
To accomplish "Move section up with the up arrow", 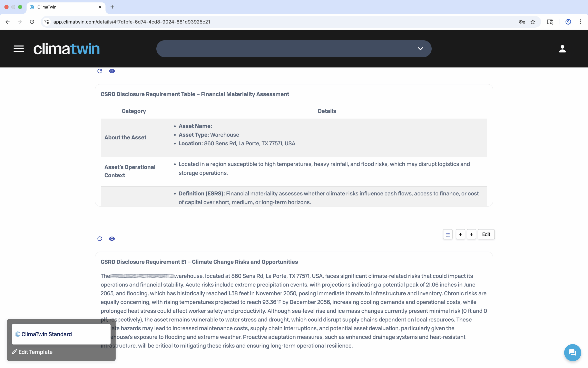I will pyautogui.click(x=460, y=234).
